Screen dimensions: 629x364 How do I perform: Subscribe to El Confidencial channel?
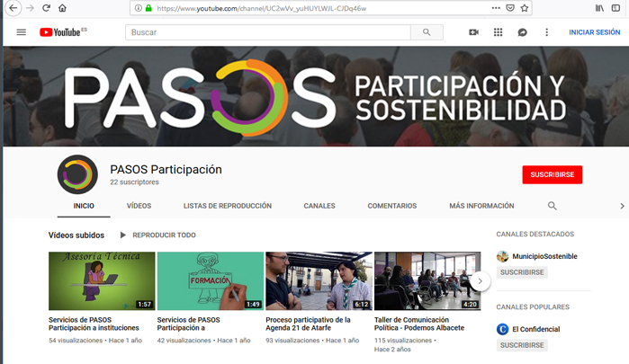click(522, 345)
